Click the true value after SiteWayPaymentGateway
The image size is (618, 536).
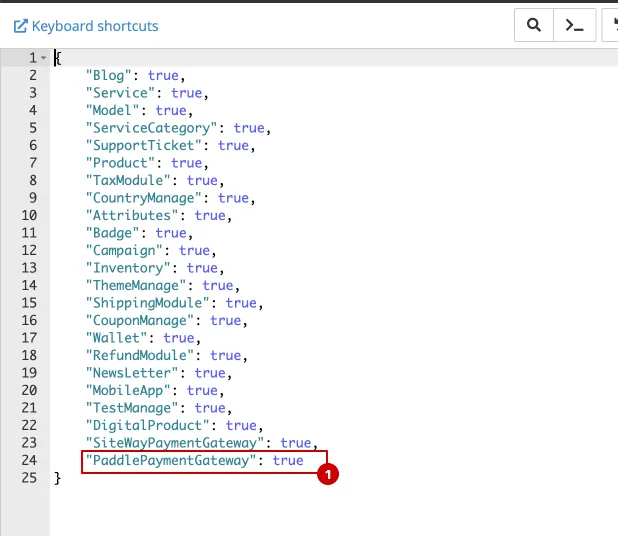pyautogui.click(x=296, y=443)
